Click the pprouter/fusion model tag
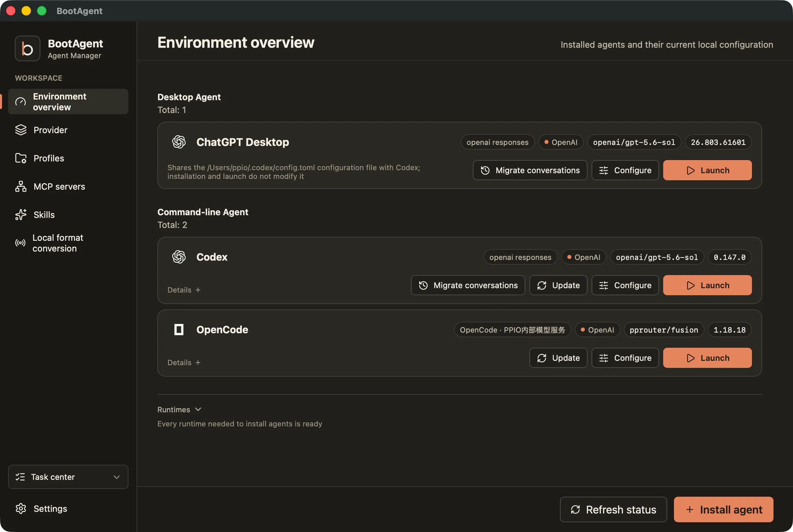The height and width of the screenshot is (532, 793). click(664, 330)
